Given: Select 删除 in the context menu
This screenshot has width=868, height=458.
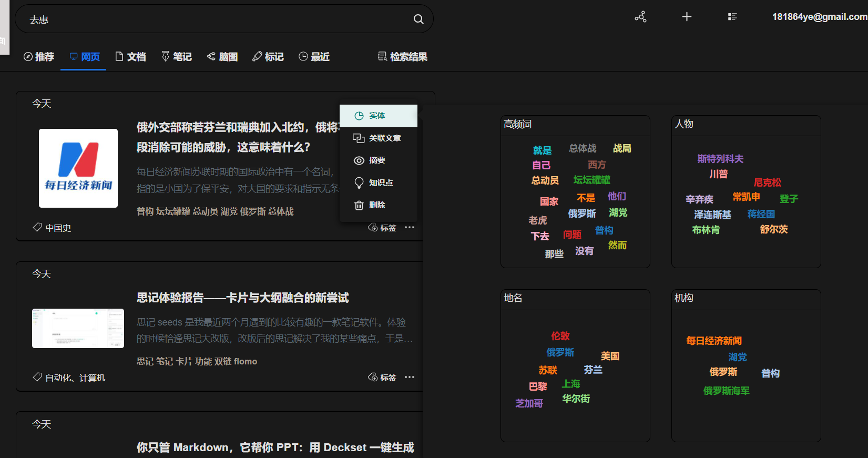Looking at the screenshot, I should point(379,205).
